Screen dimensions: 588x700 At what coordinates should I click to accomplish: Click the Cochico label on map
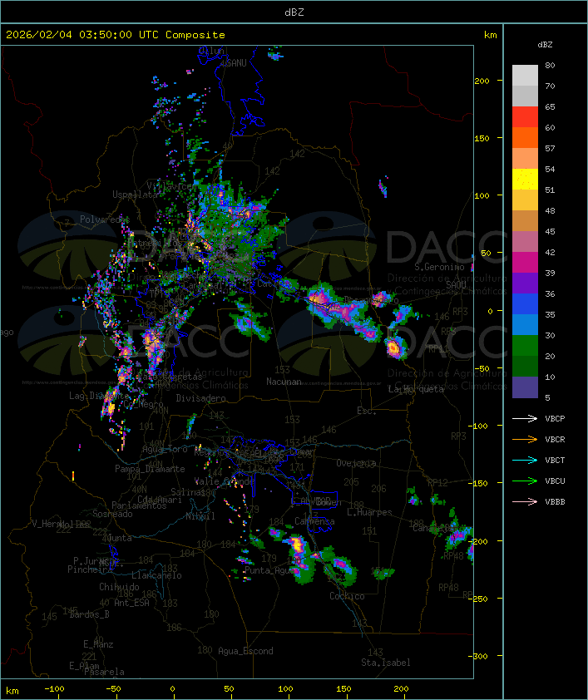pyautogui.click(x=347, y=596)
